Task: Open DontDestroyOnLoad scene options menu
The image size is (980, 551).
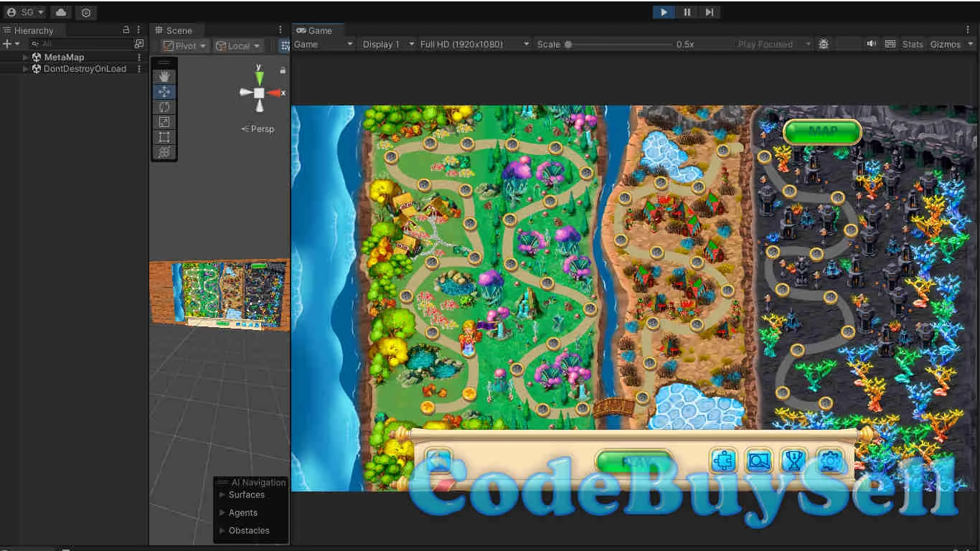Action: point(139,69)
